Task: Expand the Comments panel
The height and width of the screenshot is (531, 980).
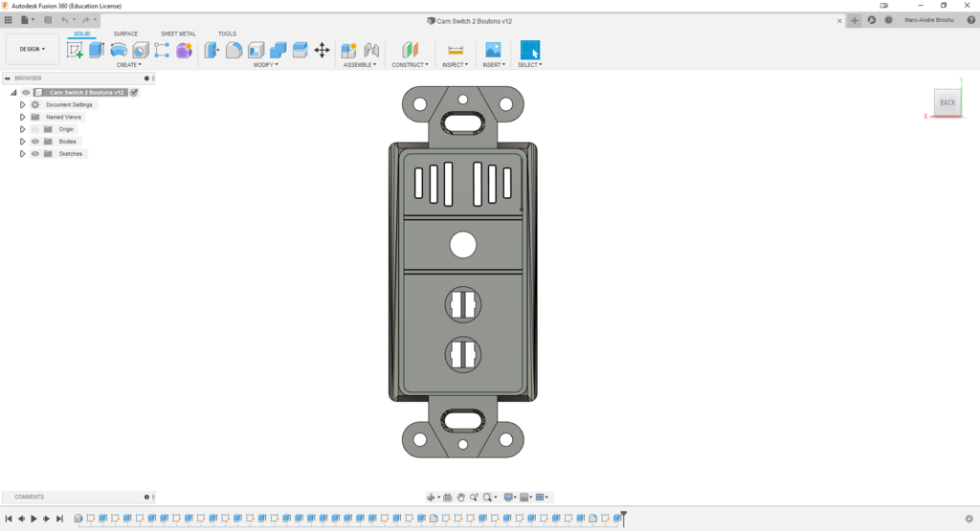Action: coord(146,497)
